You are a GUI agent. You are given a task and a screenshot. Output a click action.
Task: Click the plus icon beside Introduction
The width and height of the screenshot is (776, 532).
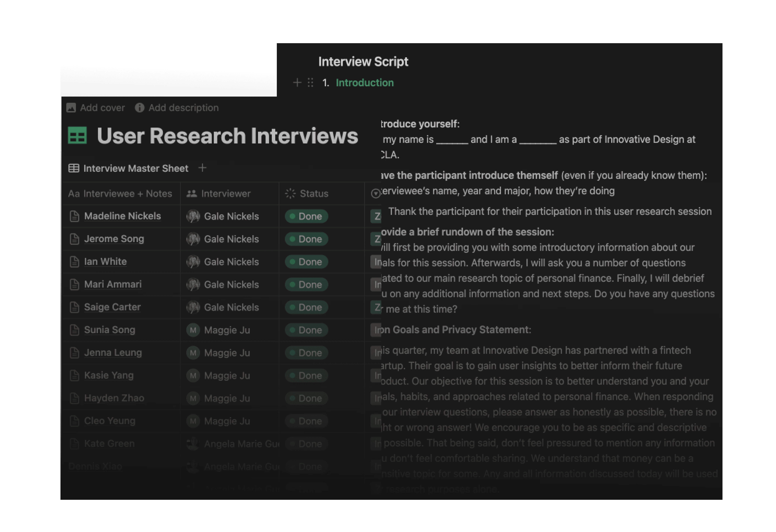pos(297,82)
